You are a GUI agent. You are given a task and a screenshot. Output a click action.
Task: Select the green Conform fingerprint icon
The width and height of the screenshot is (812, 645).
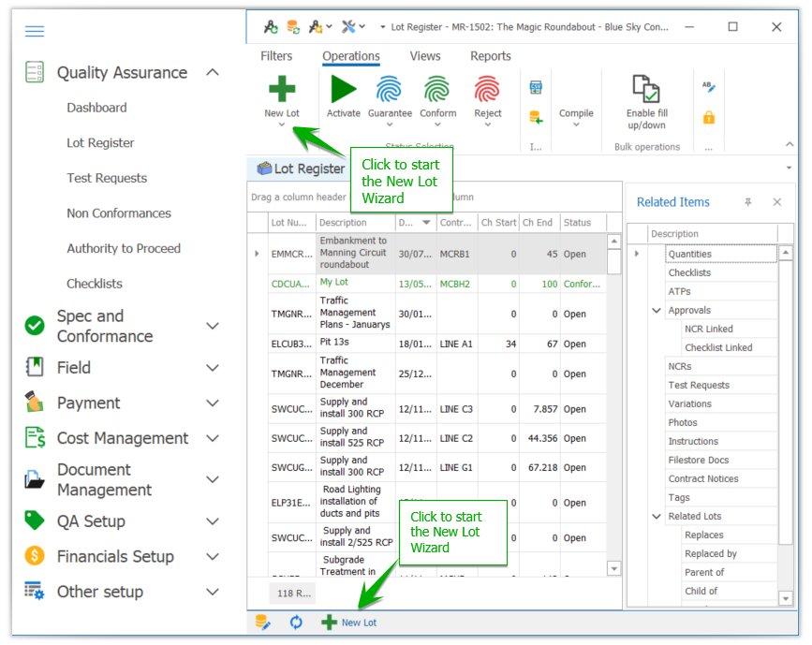point(437,91)
